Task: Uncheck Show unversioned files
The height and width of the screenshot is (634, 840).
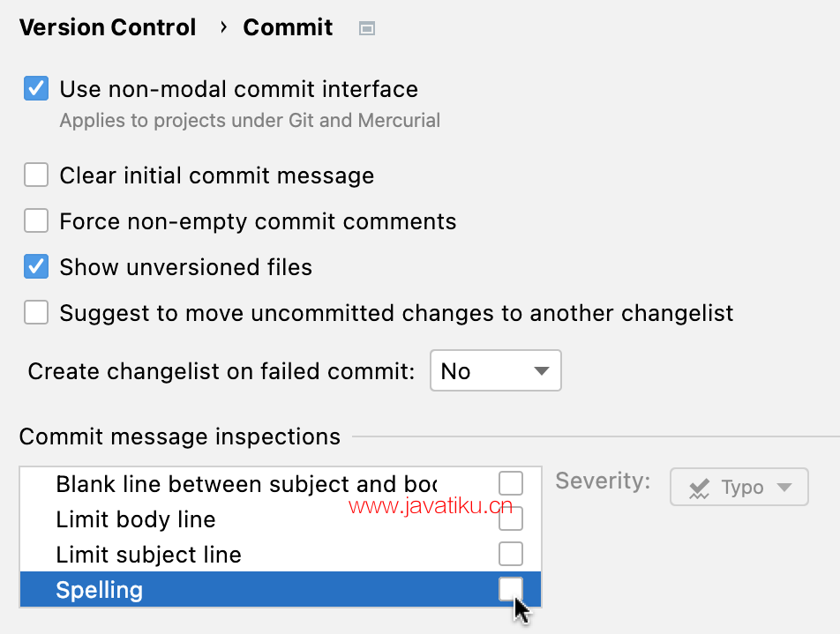Action: (x=36, y=266)
